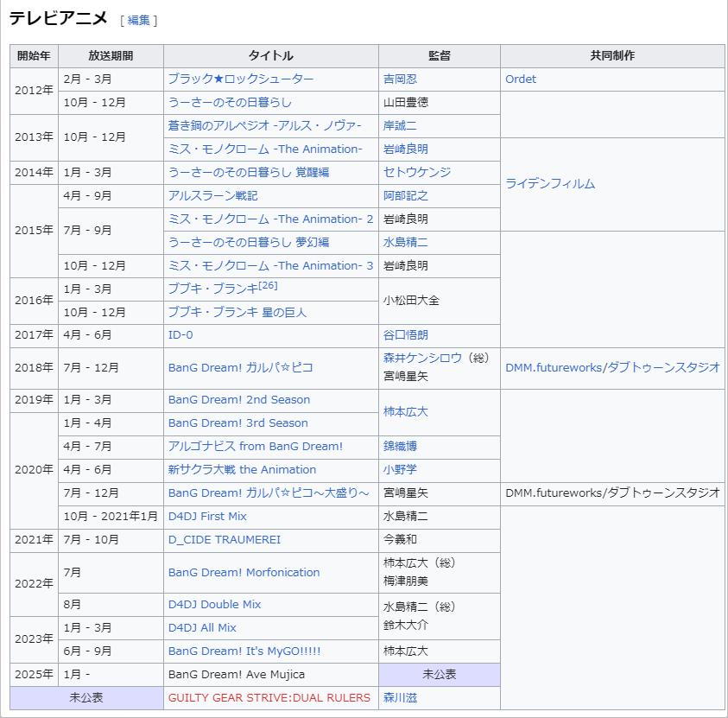This screenshot has width=728, height=718.
Task: Open director link 森川滋
Action: click(x=400, y=698)
